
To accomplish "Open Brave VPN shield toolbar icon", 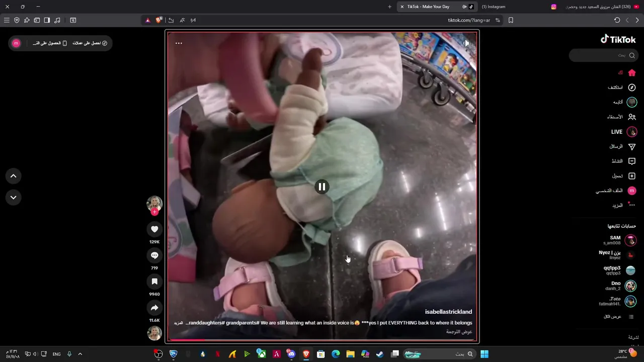I will point(17,20).
